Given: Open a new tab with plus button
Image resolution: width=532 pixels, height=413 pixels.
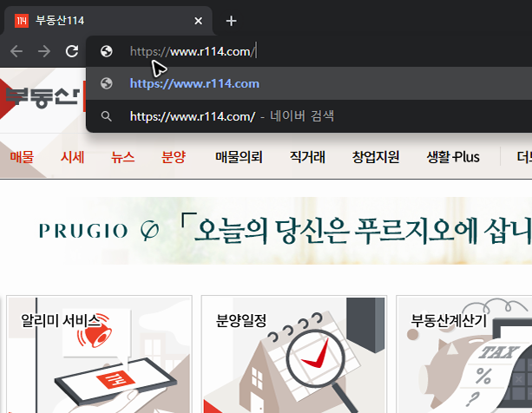Looking at the screenshot, I should point(231,21).
